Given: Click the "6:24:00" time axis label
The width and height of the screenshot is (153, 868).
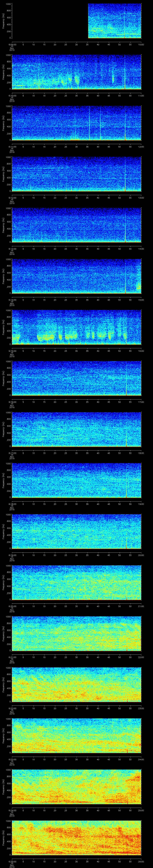Looking at the screenshot, I should pos(12,810).
